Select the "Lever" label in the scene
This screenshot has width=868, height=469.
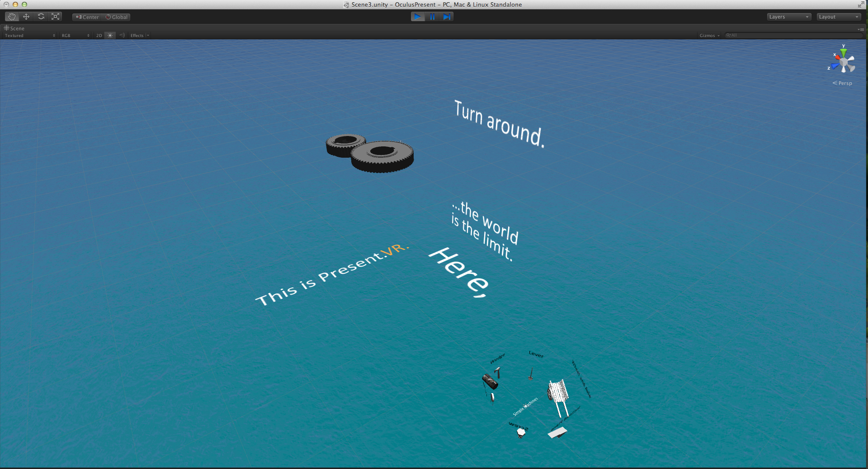point(536,355)
